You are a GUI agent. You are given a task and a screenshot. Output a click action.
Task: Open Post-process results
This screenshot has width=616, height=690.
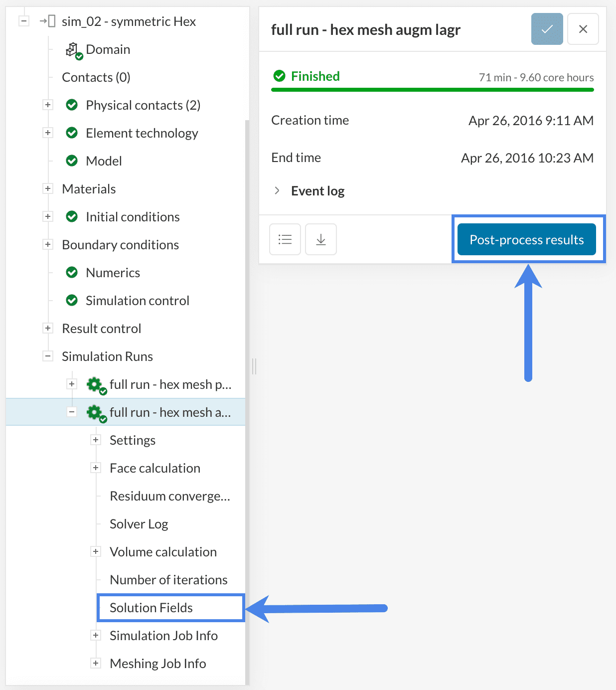click(x=526, y=240)
